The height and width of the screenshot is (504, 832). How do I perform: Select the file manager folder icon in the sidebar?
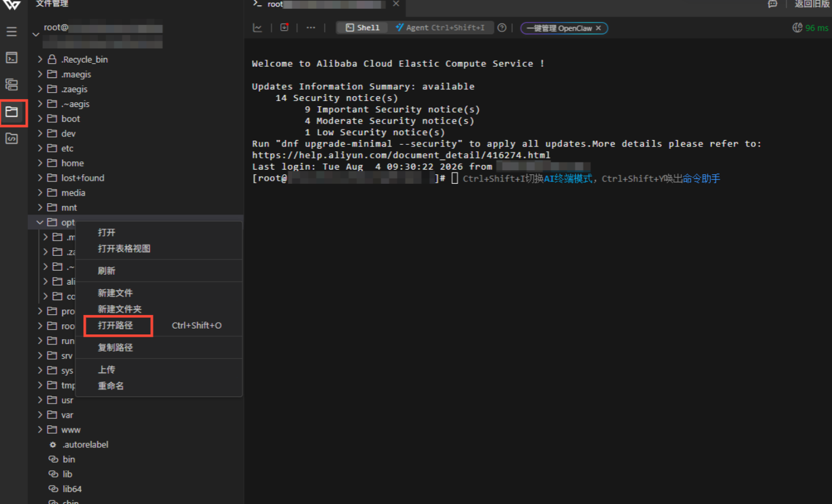coord(12,112)
